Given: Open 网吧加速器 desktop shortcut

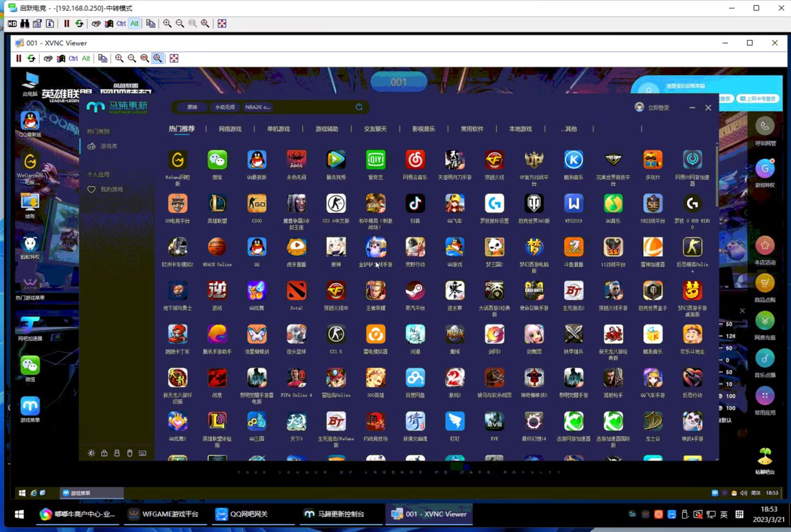Looking at the screenshot, I should click(x=30, y=329).
